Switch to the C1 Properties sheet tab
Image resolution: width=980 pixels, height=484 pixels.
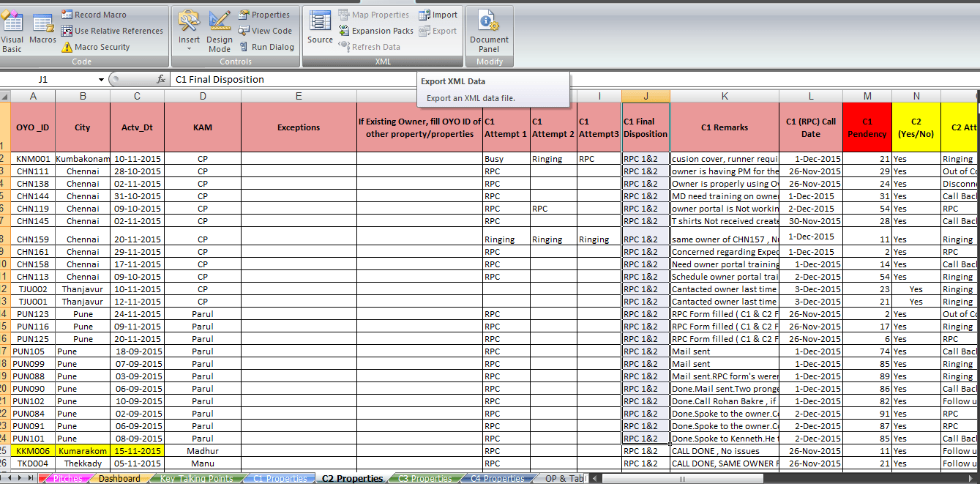click(x=280, y=478)
